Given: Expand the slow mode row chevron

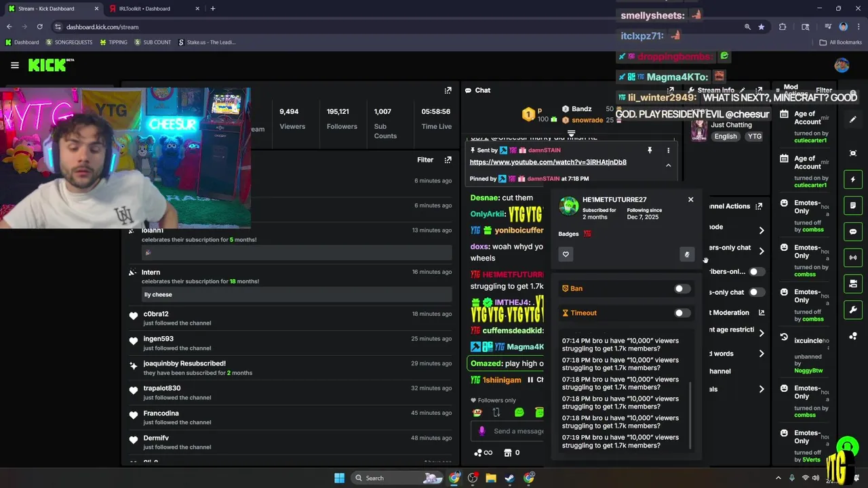Looking at the screenshot, I should [x=761, y=230].
